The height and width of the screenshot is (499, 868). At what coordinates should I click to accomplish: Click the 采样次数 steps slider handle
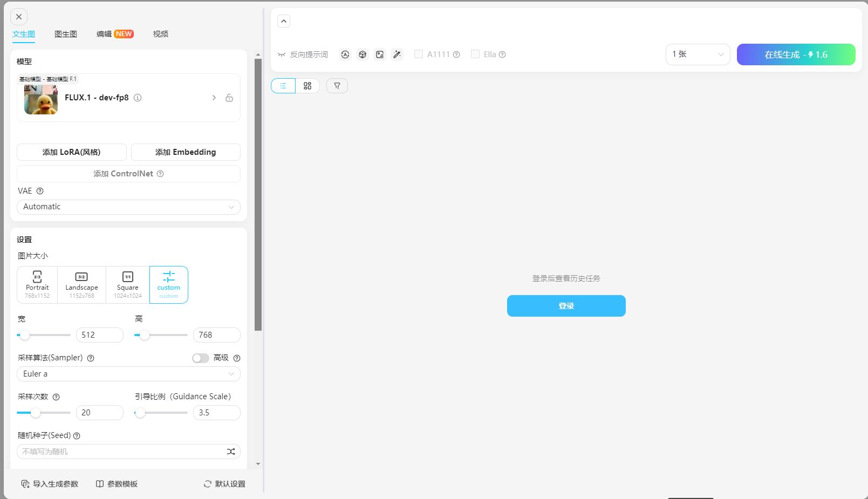36,413
